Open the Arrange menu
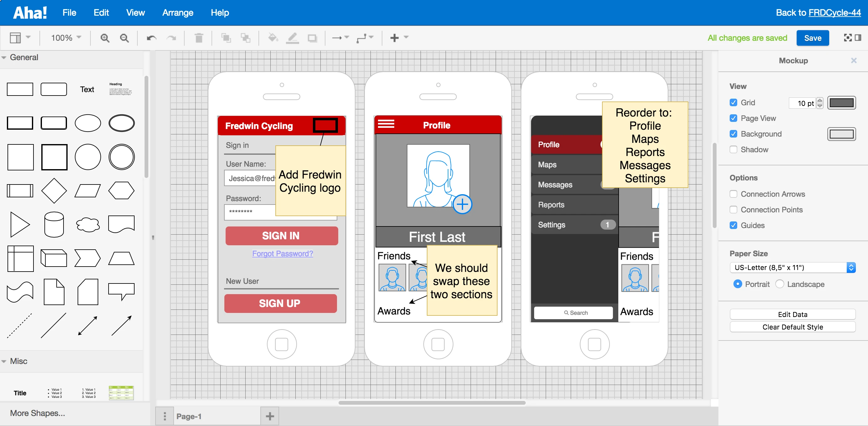Screen dimensions: 868x426 pyautogui.click(x=178, y=13)
